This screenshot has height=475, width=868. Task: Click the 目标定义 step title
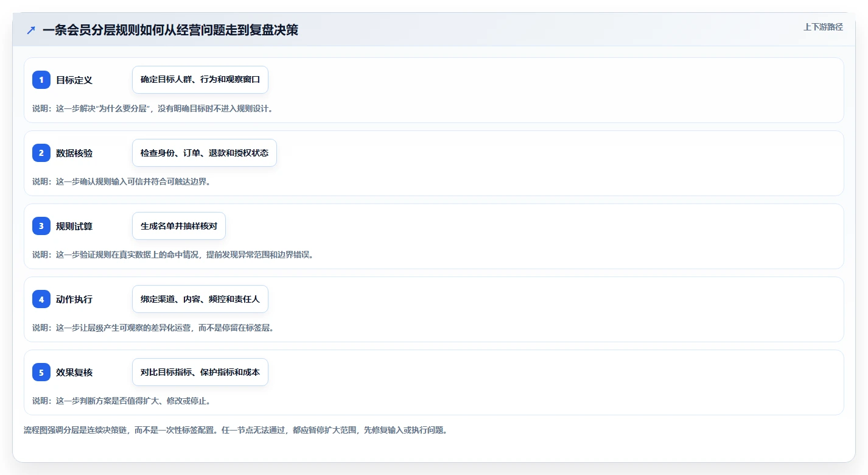click(74, 80)
